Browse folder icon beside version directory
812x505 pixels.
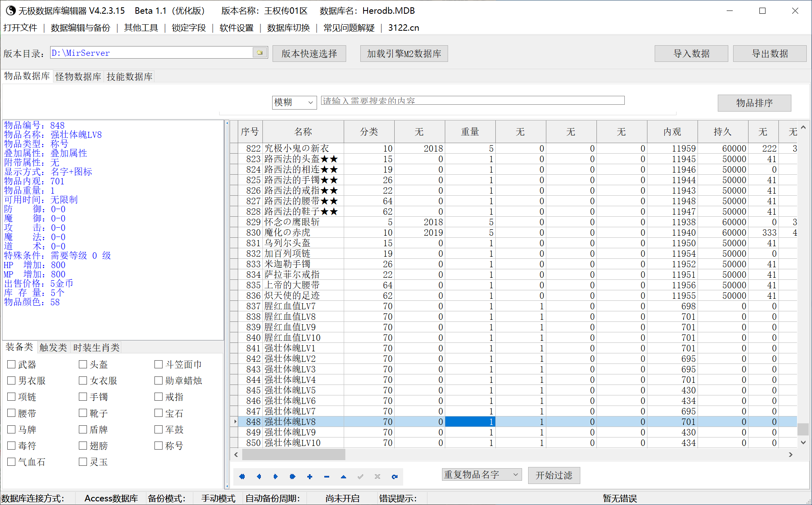pyautogui.click(x=260, y=53)
